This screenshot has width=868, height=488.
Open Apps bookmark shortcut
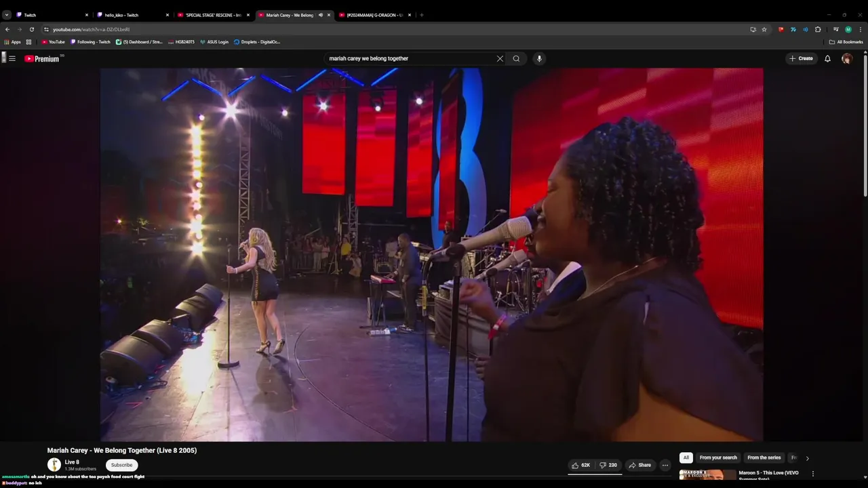pyautogui.click(x=12, y=42)
